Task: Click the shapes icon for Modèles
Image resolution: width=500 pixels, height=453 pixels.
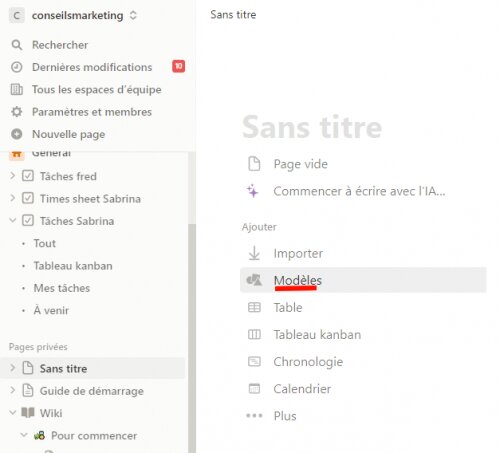Action: tap(254, 280)
